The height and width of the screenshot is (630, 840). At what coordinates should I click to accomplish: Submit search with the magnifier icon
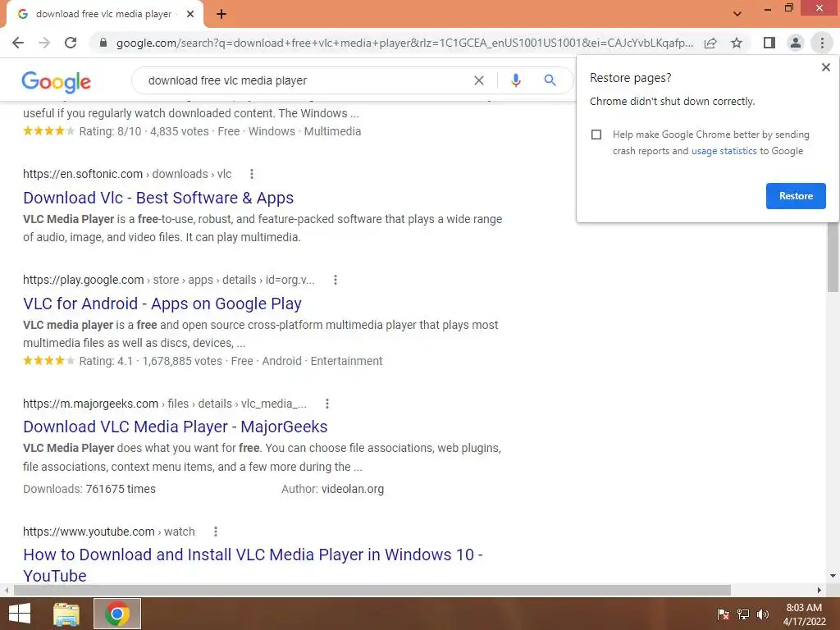(550, 80)
